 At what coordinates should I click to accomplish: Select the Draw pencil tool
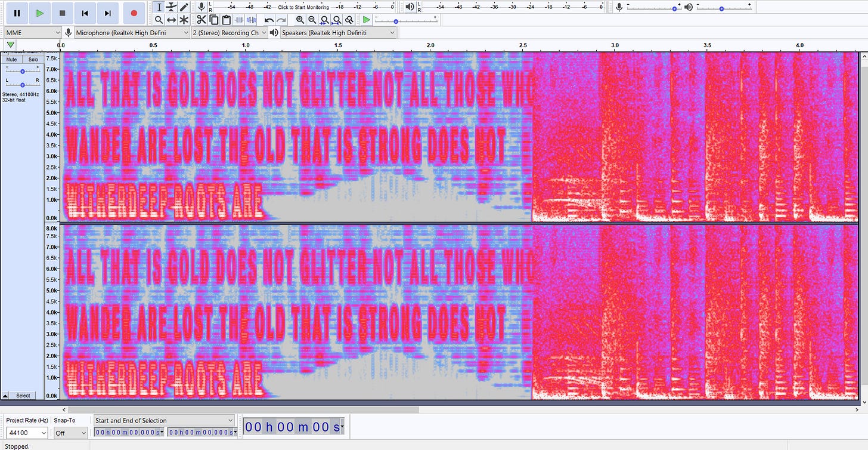[184, 7]
